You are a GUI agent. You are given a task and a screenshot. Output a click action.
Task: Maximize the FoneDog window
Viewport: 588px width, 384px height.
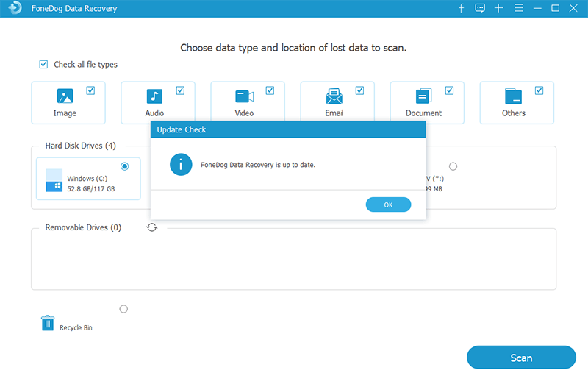556,8
